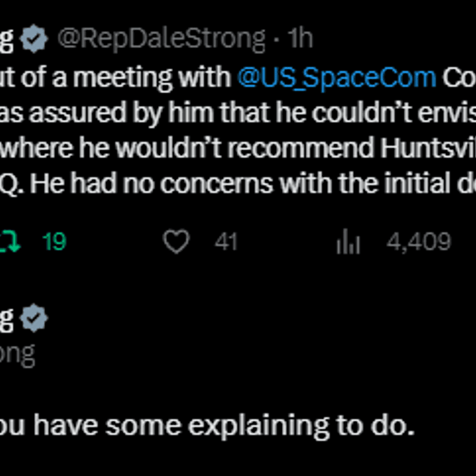The height and width of the screenshot is (476, 476).
Task: Click the display name fragment before top badge
Action: click(7, 40)
